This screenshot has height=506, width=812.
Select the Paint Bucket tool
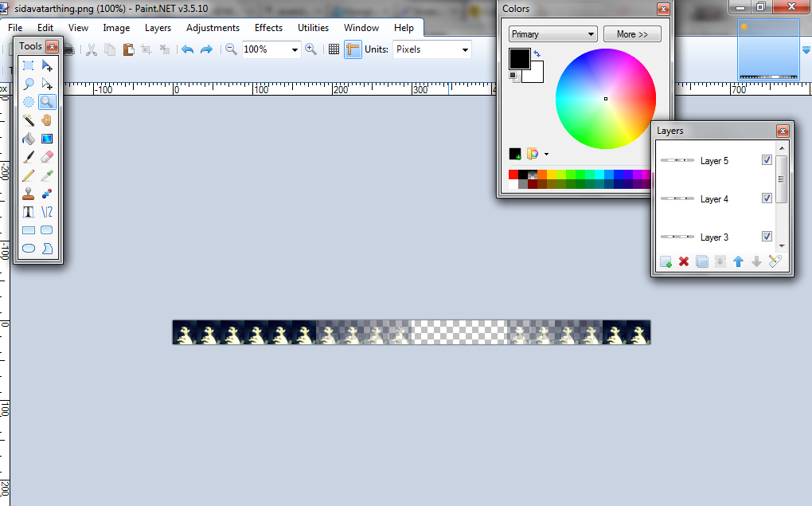(29, 139)
